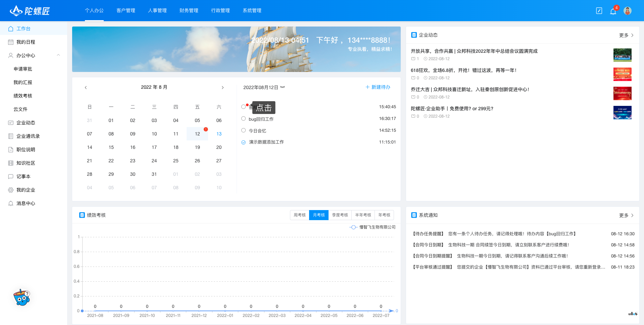
Task: Open 消息中心 bell icon in sidebar
Action: tap(11, 203)
